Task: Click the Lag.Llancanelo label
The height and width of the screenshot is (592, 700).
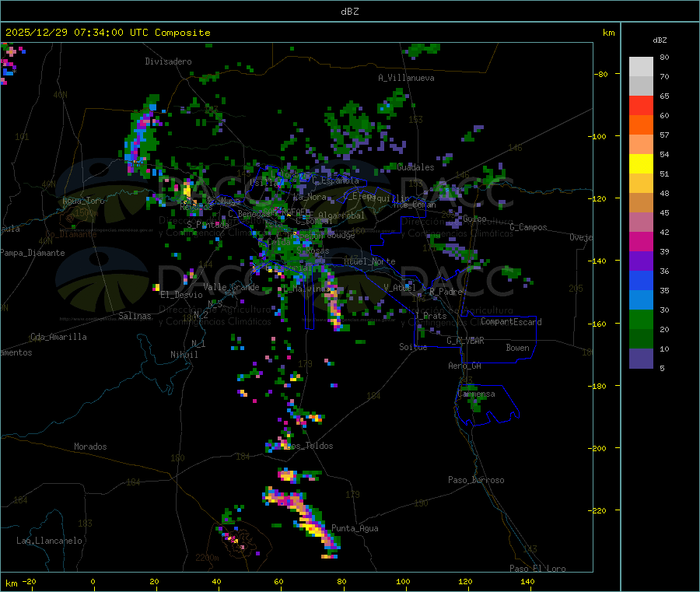Action: tap(50, 541)
